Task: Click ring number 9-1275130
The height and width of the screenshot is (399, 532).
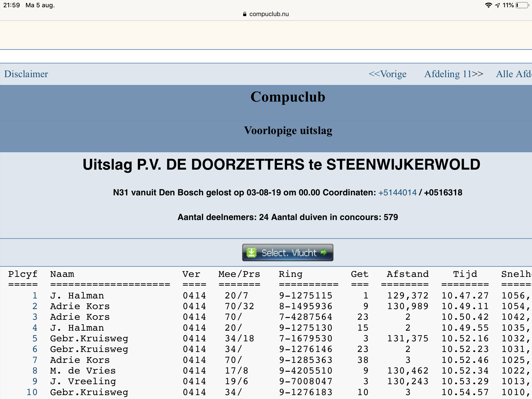Action: coord(306,328)
